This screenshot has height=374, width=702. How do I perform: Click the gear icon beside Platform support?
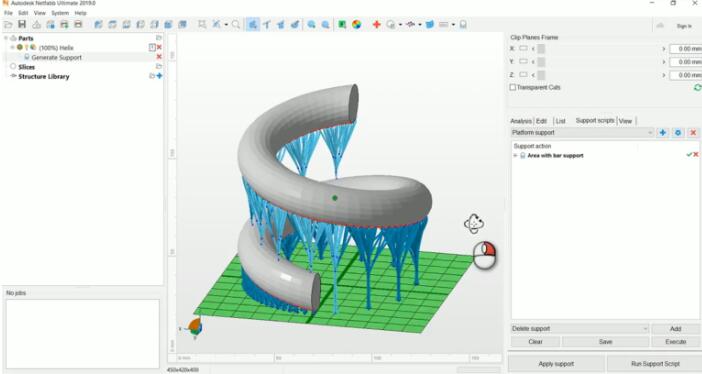pyautogui.click(x=678, y=133)
